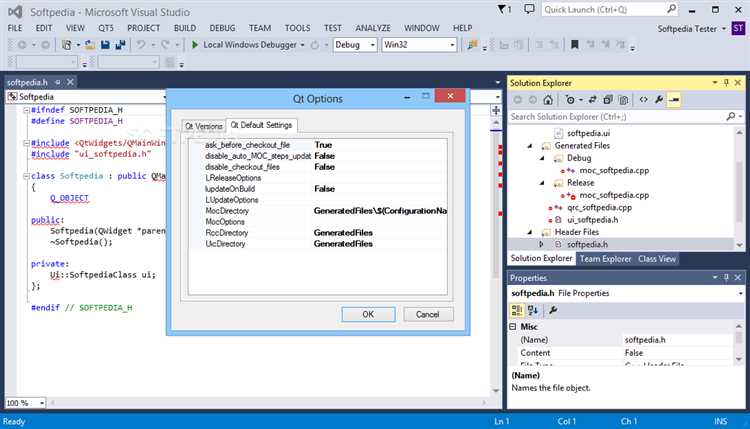The height and width of the screenshot is (429, 750).
Task: Open the notifications flag icon
Action: pyautogui.click(x=504, y=9)
